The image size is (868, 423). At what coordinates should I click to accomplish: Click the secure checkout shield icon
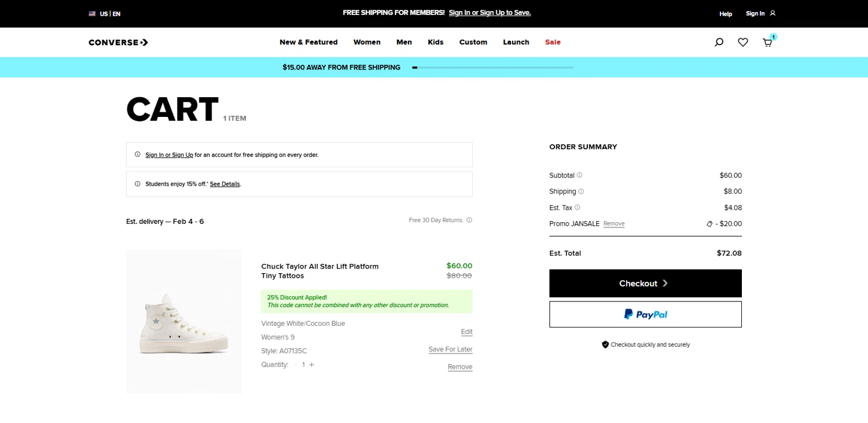[x=605, y=344]
